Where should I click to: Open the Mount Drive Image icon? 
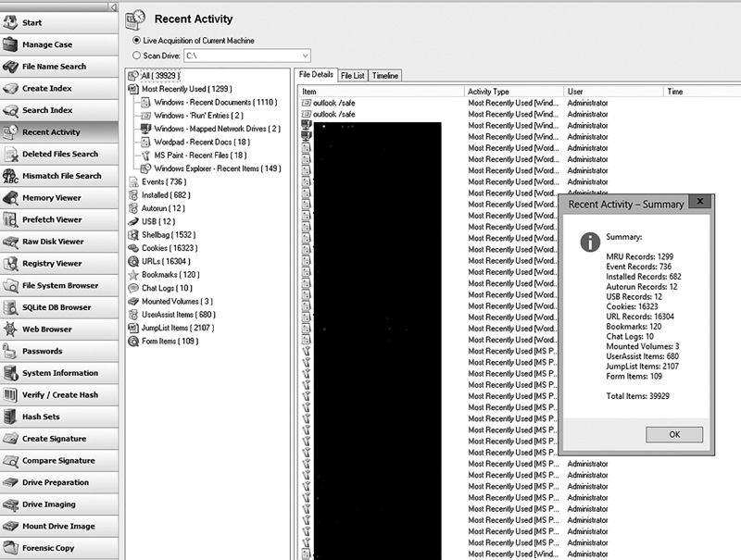(10, 526)
